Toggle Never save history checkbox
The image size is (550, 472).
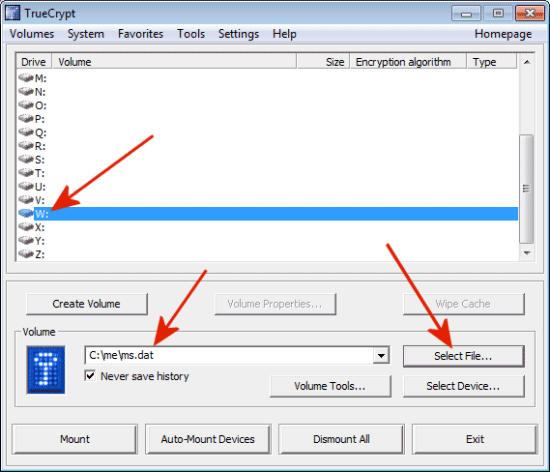point(90,376)
